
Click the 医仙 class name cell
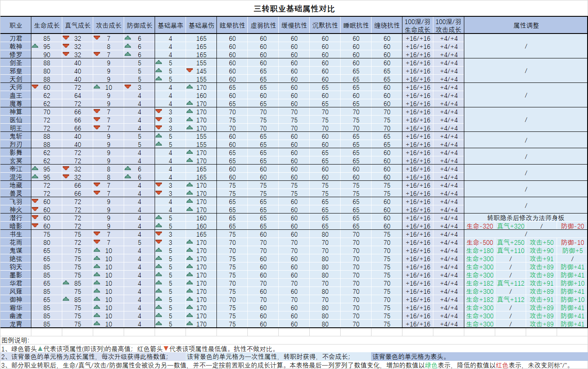(16, 120)
